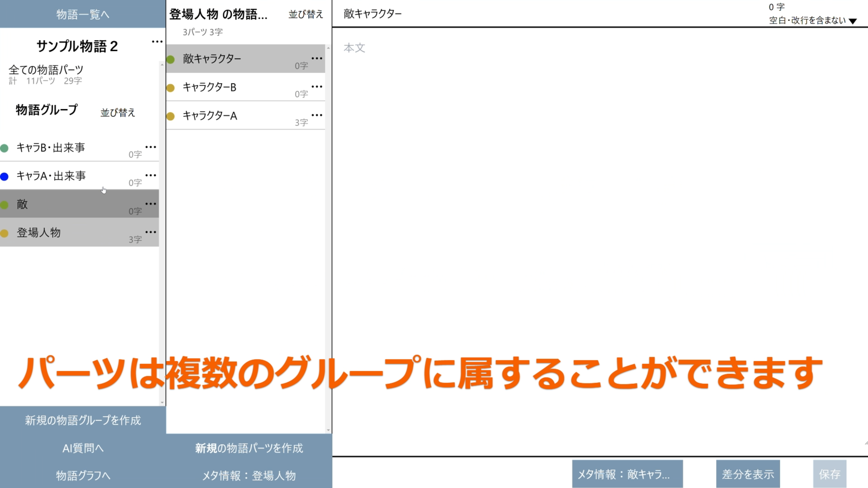Viewport: 868px width, 488px height.
Task: Click yellow dot next to キャラクターB part
Action: click(170, 88)
